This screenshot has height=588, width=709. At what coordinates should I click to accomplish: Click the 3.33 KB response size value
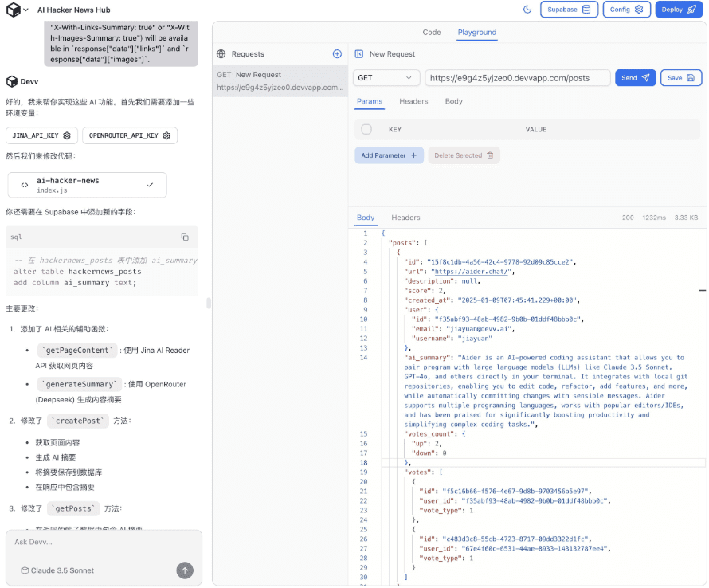point(686,218)
